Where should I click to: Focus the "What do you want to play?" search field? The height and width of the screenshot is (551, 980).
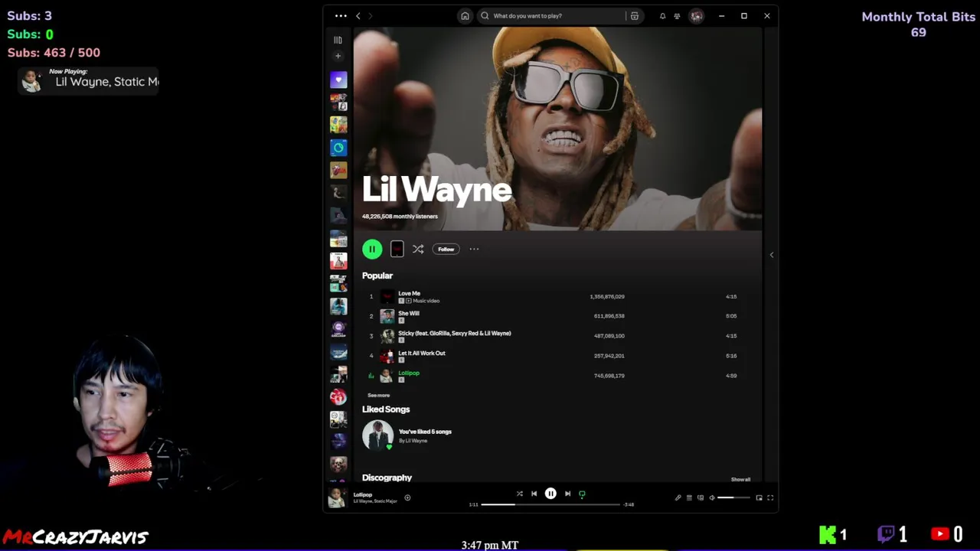tap(559, 15)
